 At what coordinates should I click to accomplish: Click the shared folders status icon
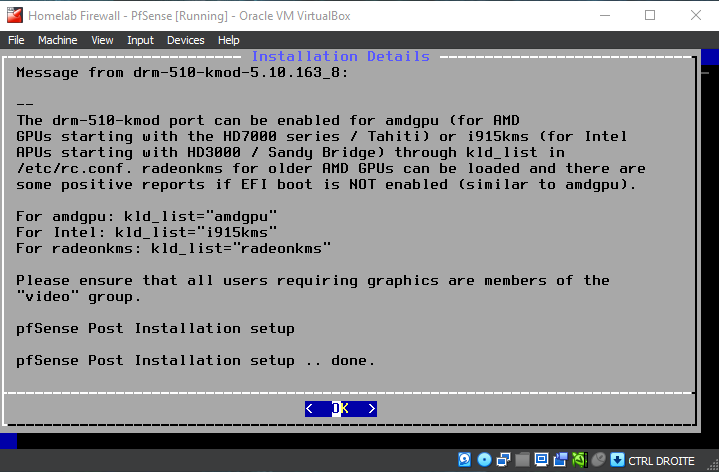[522, 459]
